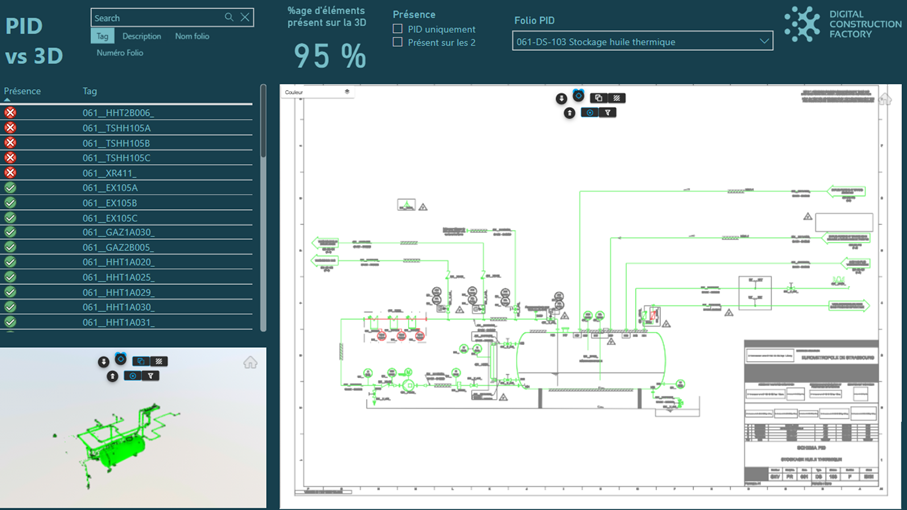The height and width of the screenshot is (510, 907).
Task: Click the filter funnel icon in the PID viewer
Action: pyautogui.click(x=607, y=113)
